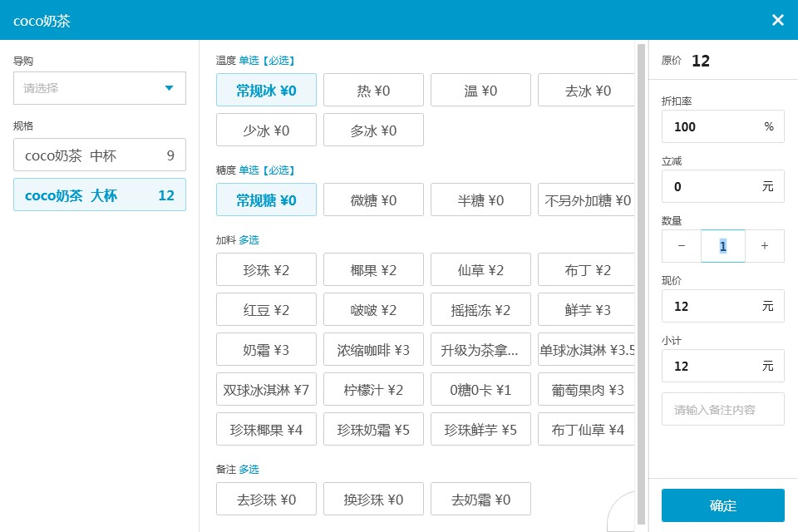798x532 pixels.
Task: Click the 确定 confirm button
Action: point(722,505)
